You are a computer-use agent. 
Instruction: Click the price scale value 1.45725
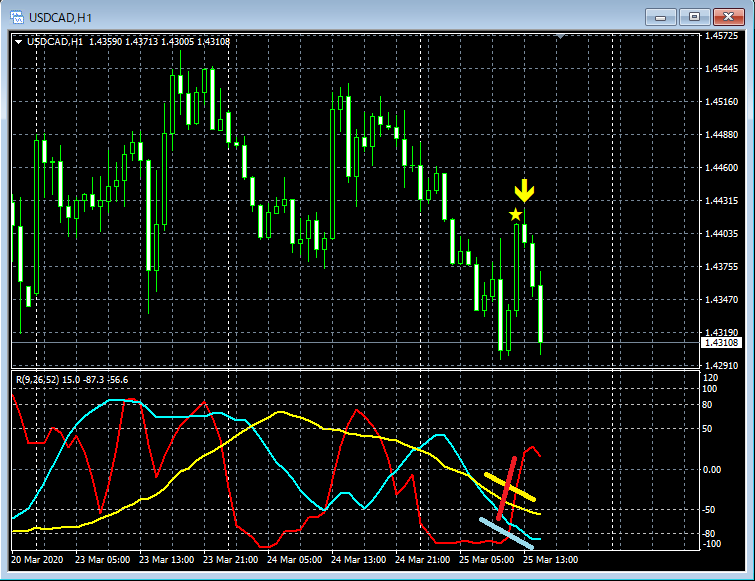click(x=721, y=36)
